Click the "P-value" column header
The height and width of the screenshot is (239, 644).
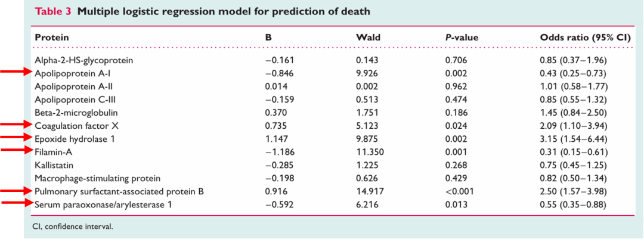(461, 38)
